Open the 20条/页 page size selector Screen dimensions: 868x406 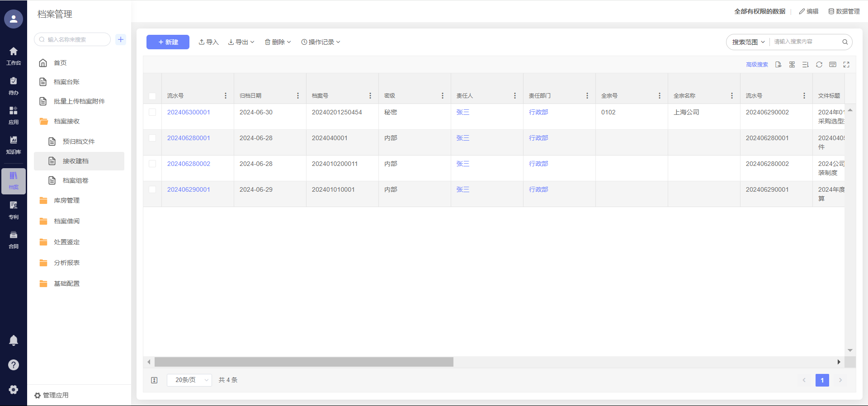click(189, 380)
